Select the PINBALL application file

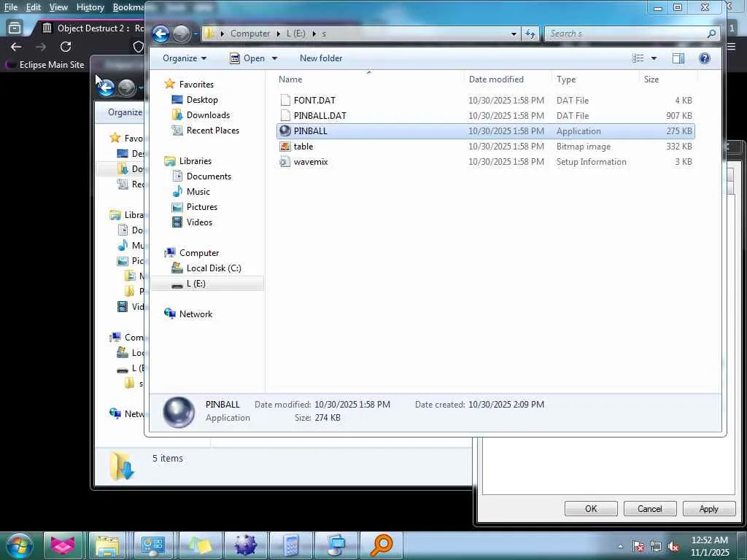pos(485,131)
